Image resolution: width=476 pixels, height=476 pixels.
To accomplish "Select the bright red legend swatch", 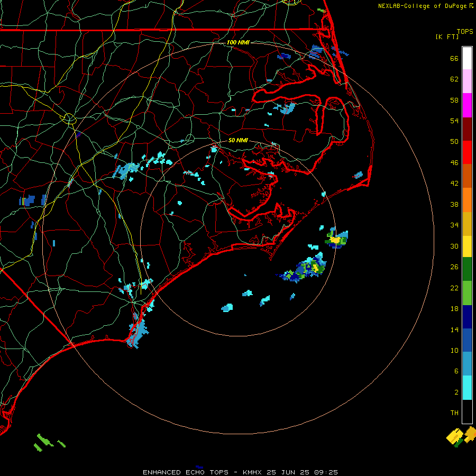I will [467, 152].
